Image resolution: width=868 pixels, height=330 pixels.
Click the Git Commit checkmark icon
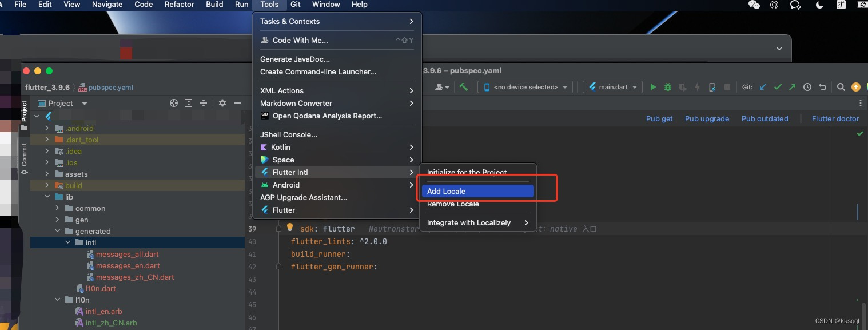point(778,87)
